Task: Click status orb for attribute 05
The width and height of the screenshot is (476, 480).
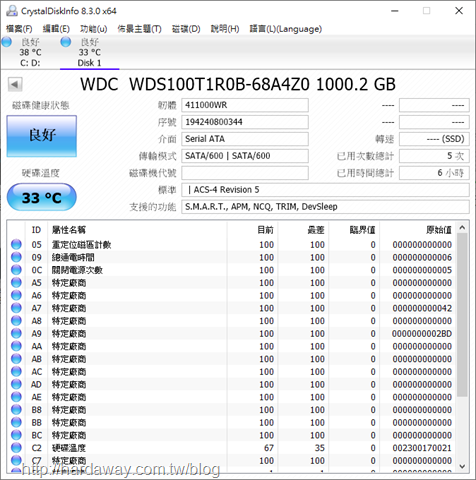Action: (x=16, y=244)
